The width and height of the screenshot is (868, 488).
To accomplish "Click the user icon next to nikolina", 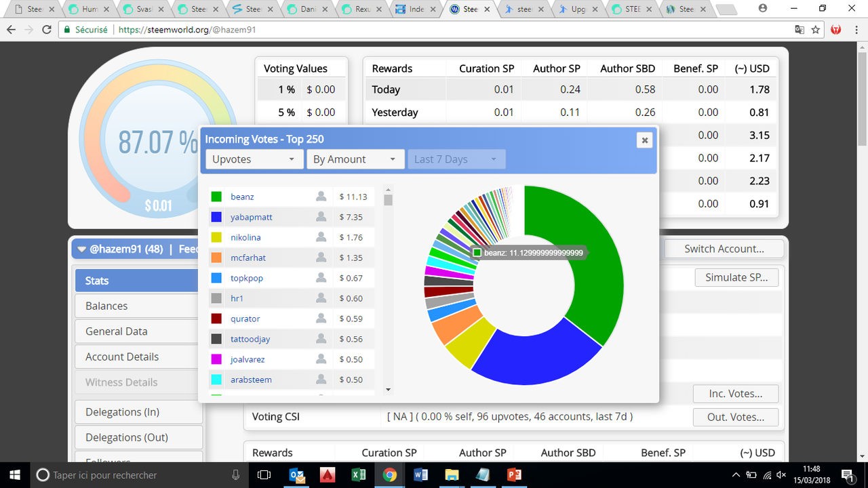I will click(x=321, y=237).
